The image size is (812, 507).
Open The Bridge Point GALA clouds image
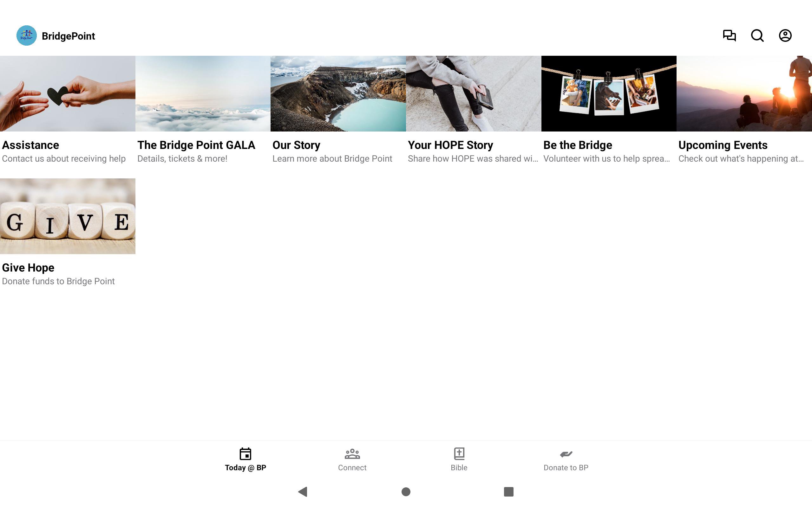[x=203, y=93]
